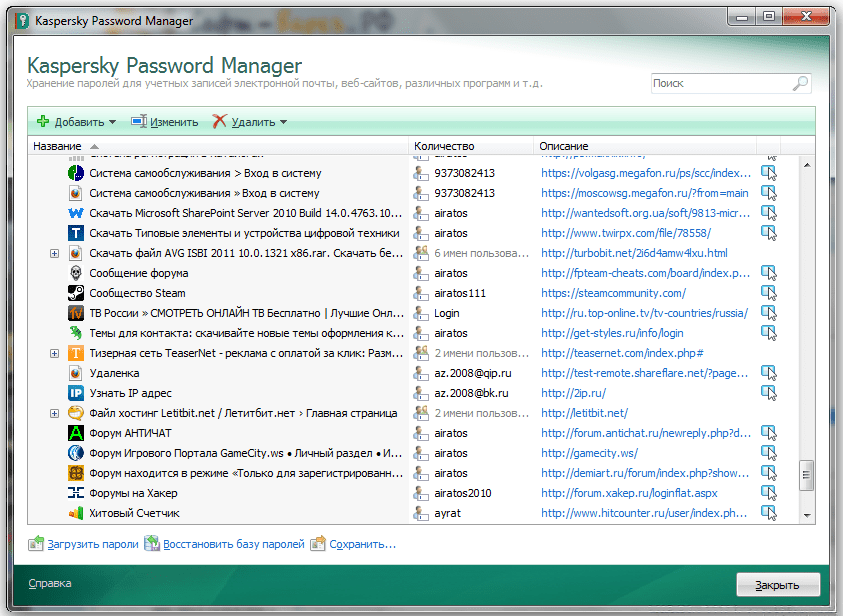Open the https://moscowsg.megafon.ru link
Screen dimensions: 843x616
pos(645,193)
